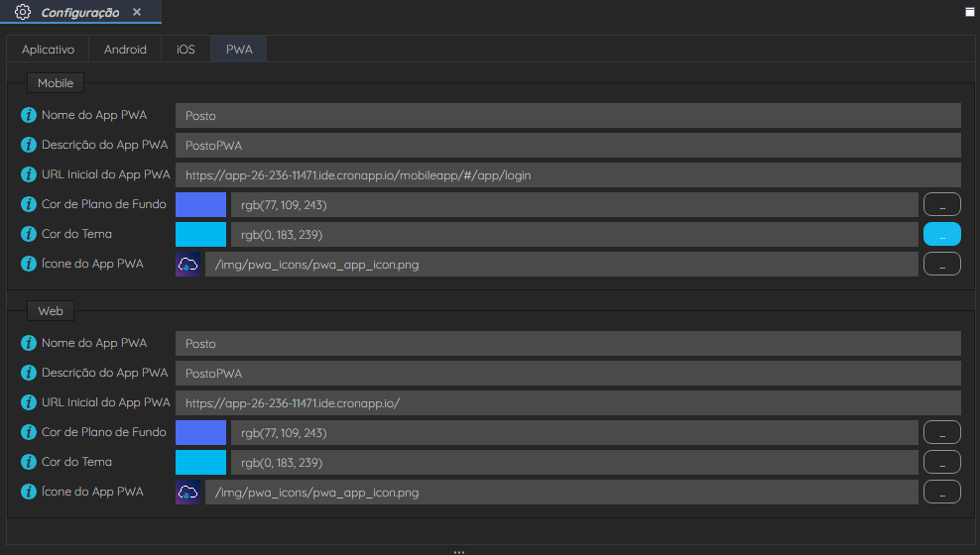
Task: Open color picker for Web Cor de Plano de Fundo
Action: pyautogui.click(x=942, y=433)
